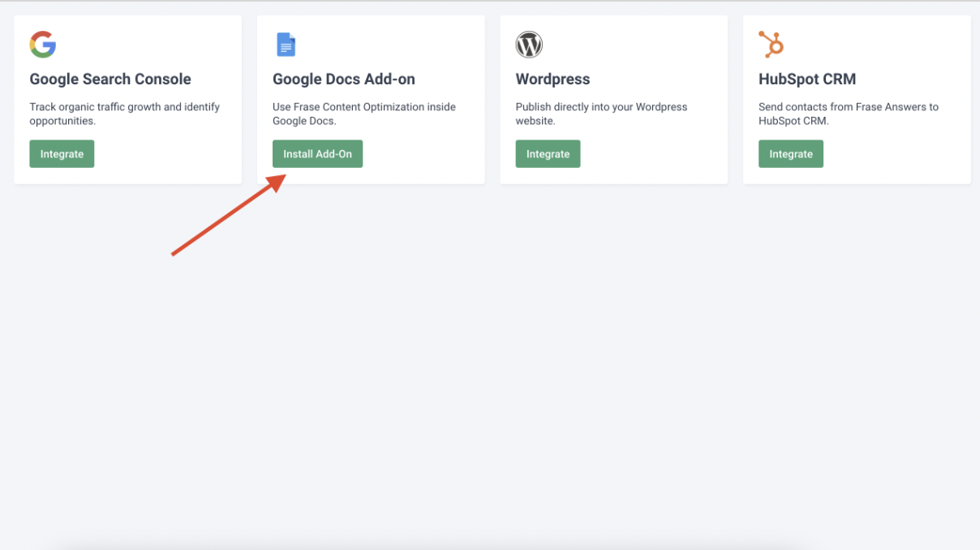Screen dimensions: 980x550
Task: Click 'Track organic traffic growth' description
Action: [125, 114]
